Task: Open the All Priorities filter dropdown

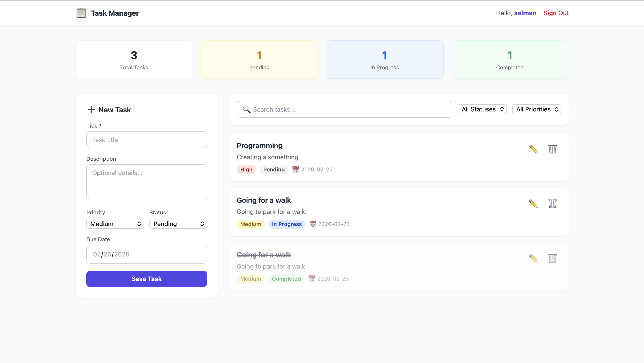Action: coord(537,109)
